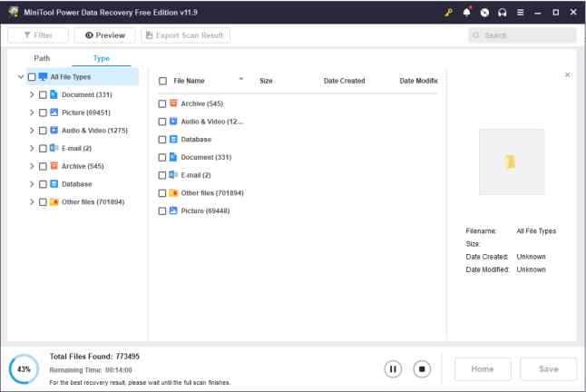586x392 pixels.
Task: Expand the Audio & Video (1275) node
Action: (32, 130)
